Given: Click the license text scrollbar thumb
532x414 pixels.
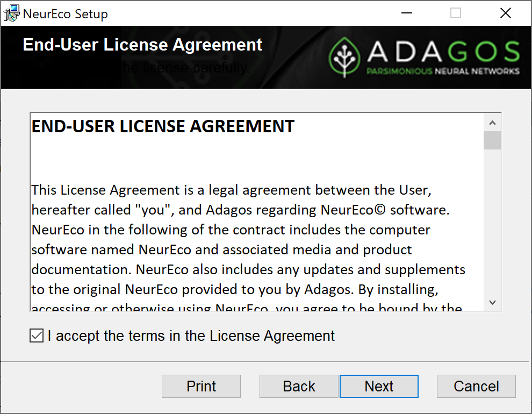Looking at the screenshot, I should [492, 140].
